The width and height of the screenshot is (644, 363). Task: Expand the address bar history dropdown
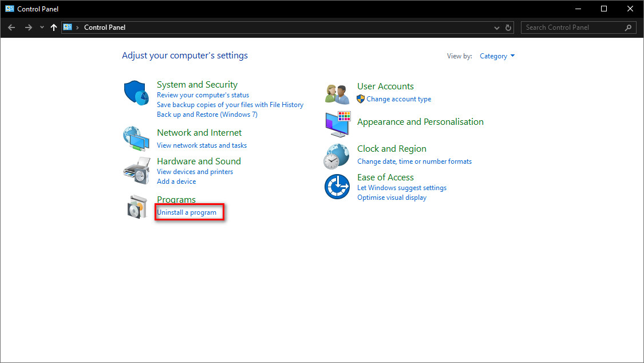pyautogui.click(x=496, y=27)
